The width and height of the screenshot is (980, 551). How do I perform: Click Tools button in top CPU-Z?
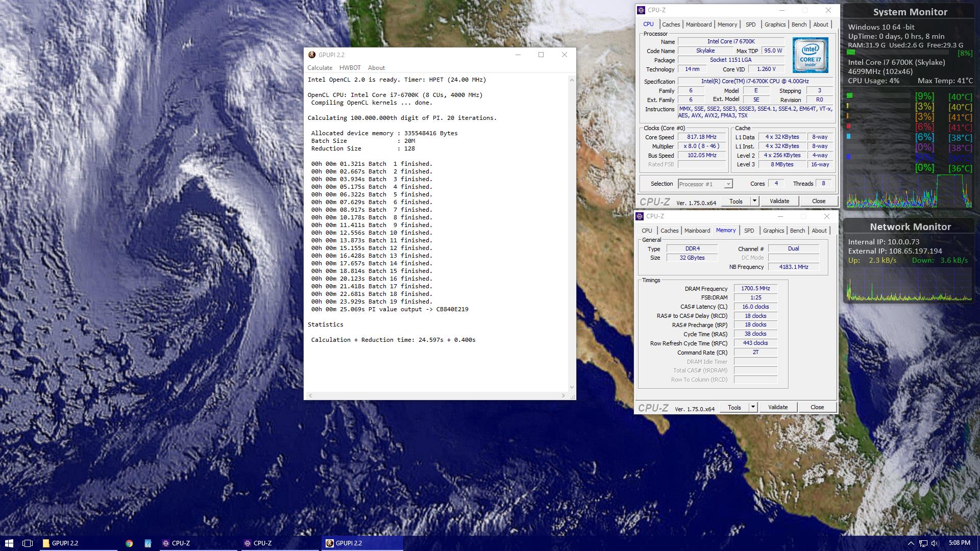tap(736, 201)
